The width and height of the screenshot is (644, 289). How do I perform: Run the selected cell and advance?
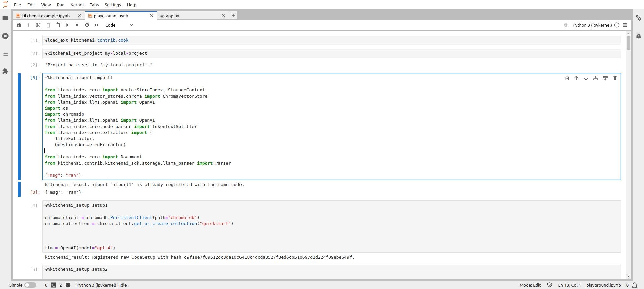tap(67, 25)
